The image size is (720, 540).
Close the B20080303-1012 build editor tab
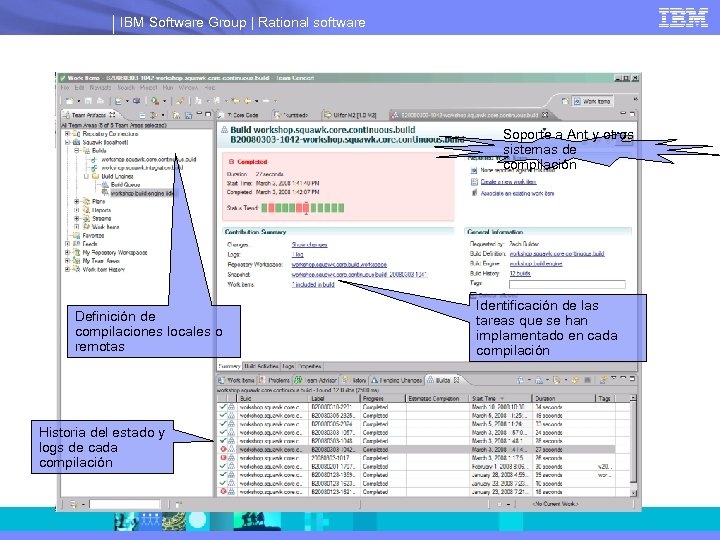tap(545, 115)
